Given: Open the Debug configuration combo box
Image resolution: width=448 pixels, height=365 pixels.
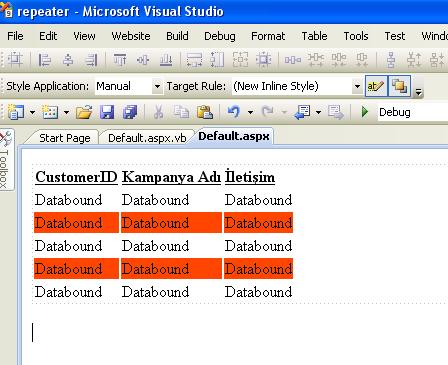Looking at the screenshot, I should 413,112.
